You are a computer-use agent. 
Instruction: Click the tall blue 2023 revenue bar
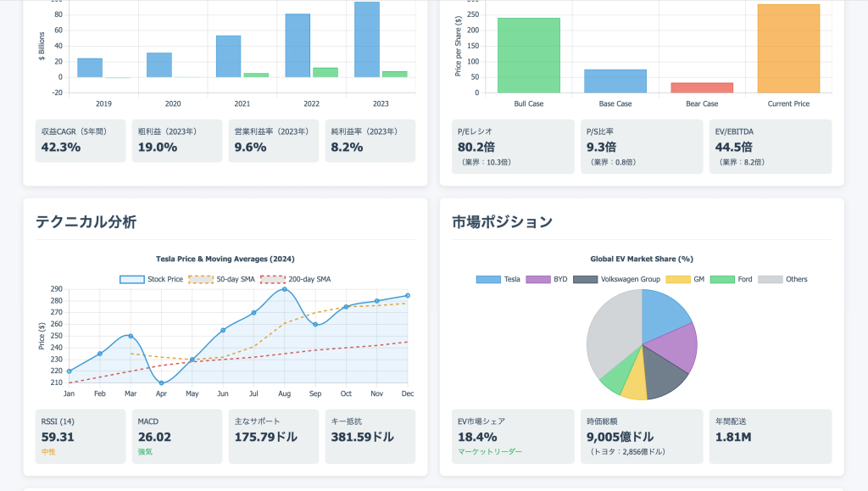click(x=367, y=40)
